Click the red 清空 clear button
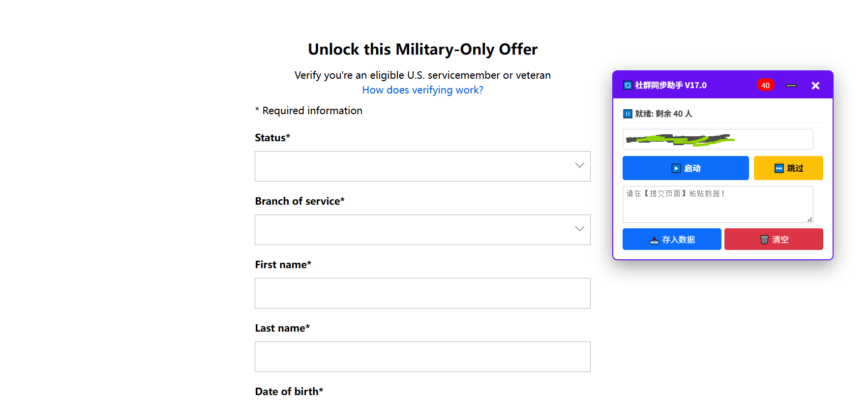This screenshot has height=401, width=868. point(774,240)
